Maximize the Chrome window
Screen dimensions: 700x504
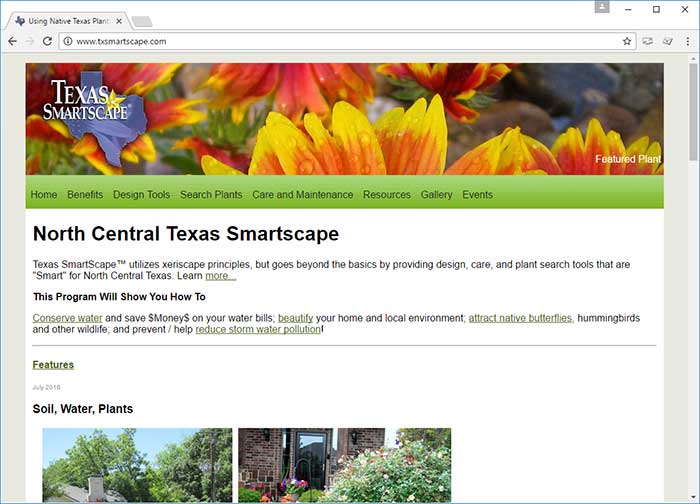click(656, 9)
